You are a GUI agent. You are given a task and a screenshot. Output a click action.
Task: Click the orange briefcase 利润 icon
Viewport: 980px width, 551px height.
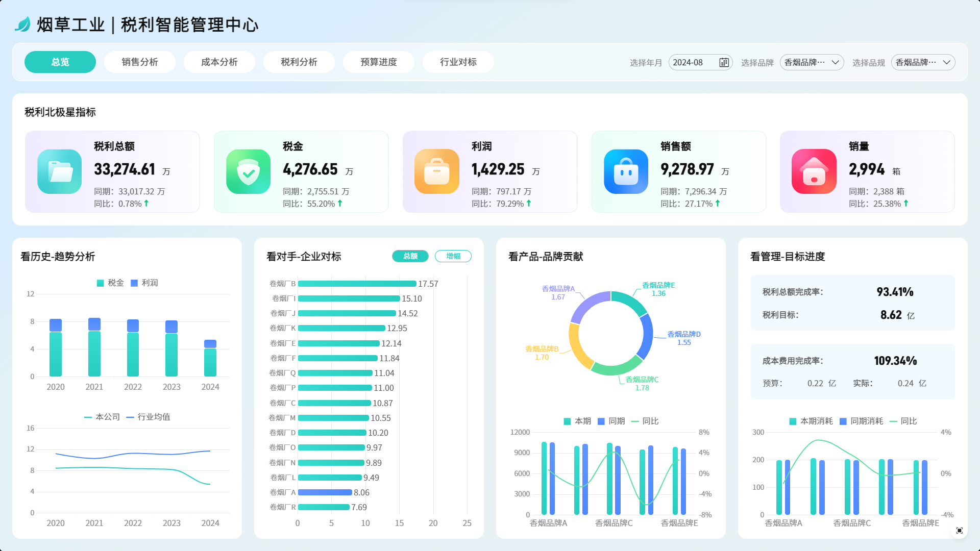(x=437, y=171)
